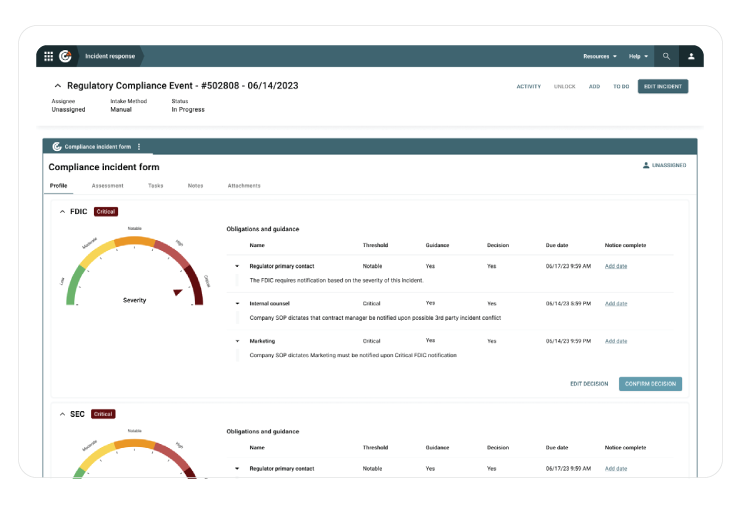Open the Compliance incident form kebab menu
Image resolution: width=741 pixels, height=505 pixels.
139,147
